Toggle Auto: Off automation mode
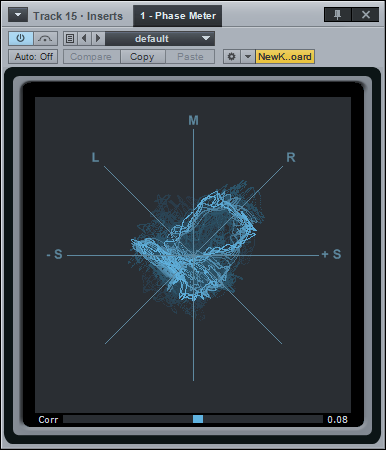This screenshot has width=386, height=450. [x=33, y=57]
